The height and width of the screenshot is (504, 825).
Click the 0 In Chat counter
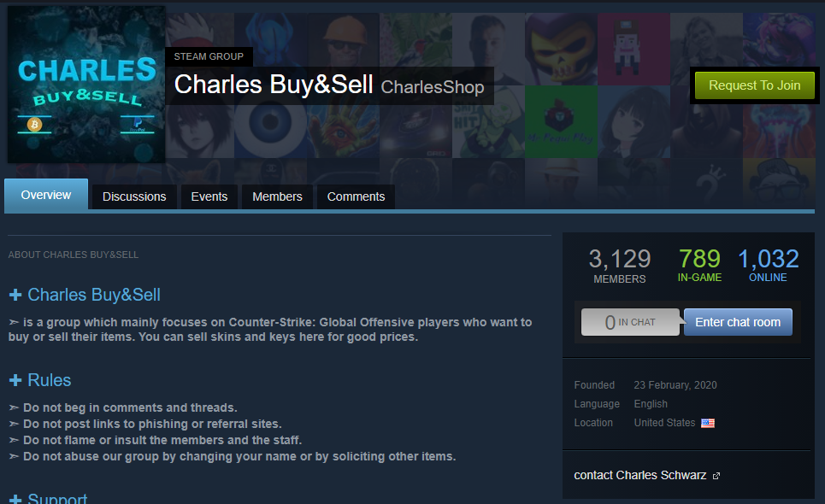630,322
